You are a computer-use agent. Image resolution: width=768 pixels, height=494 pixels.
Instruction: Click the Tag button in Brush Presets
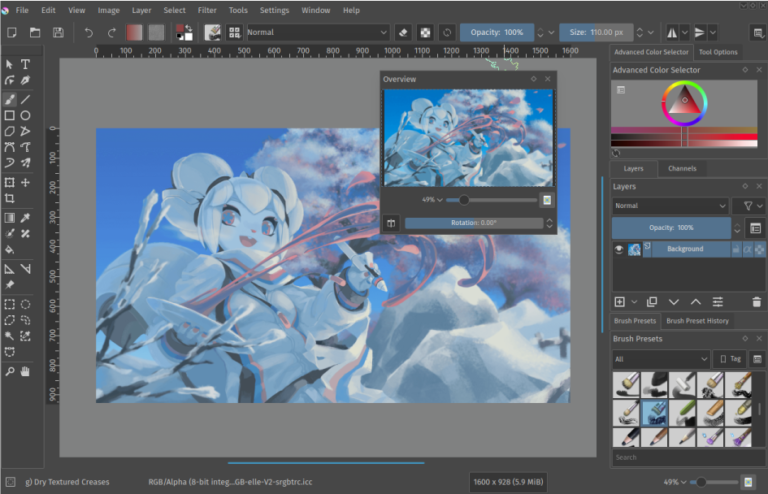[x=730, y=359]
